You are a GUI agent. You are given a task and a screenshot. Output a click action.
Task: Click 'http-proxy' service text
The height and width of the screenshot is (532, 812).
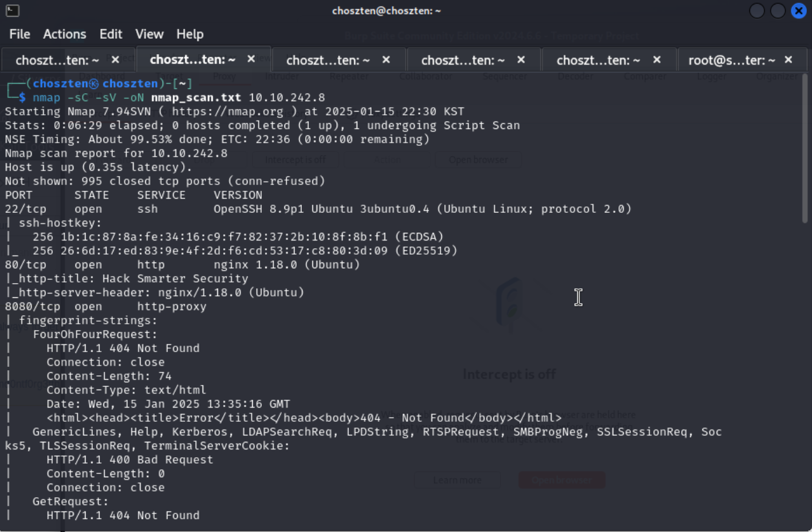(x=172, y=306)
